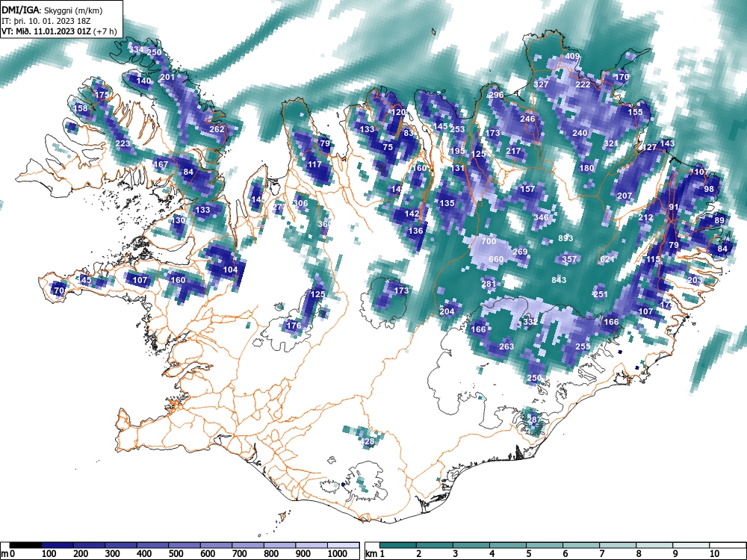The width and height of the screenshot is (747, 560).
Task: Click the 175 visibility label
Action: point(102,96)
